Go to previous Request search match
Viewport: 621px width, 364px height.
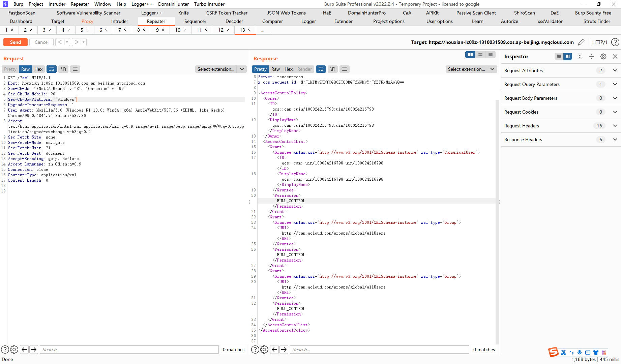pyautogui.click(x=24, y=350)
